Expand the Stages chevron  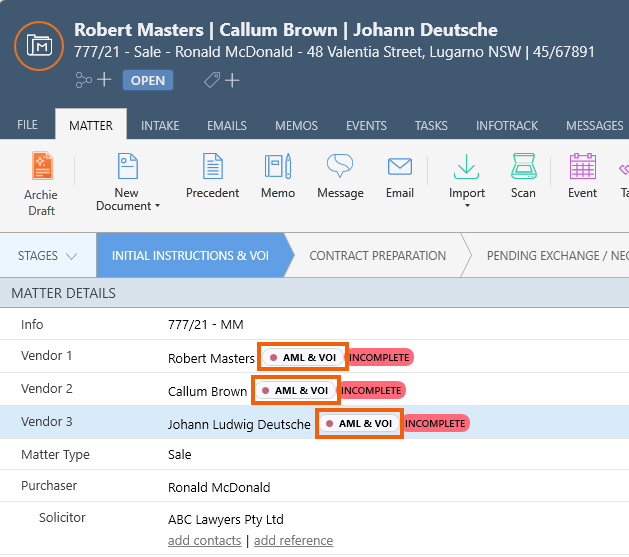pos(71,256)
